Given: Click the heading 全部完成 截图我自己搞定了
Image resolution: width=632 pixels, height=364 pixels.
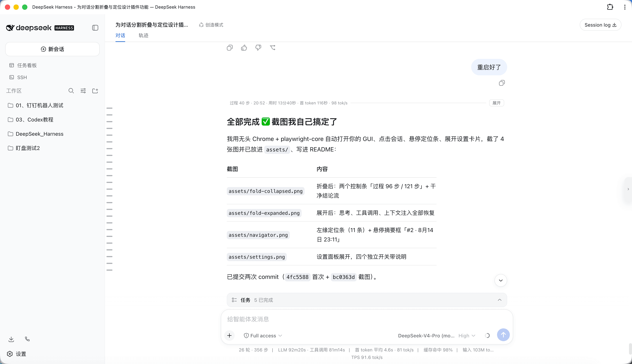Looking at the screenshot, I should coord(282,122).
